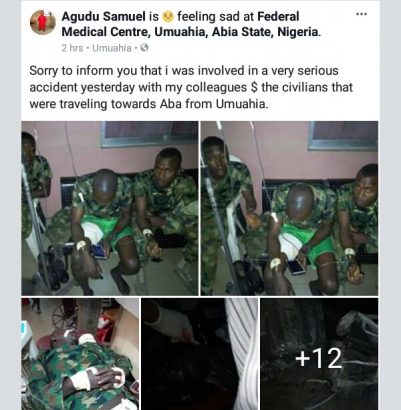401x410 pixels.
Task: View top-left photo of seated soldiers
Action: [x=110, y=208]
